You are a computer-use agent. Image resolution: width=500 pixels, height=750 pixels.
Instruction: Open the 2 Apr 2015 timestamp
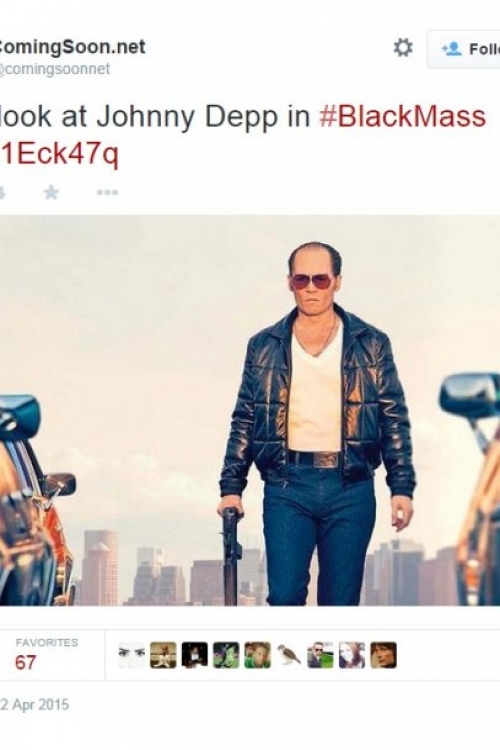tap(34, 705)
